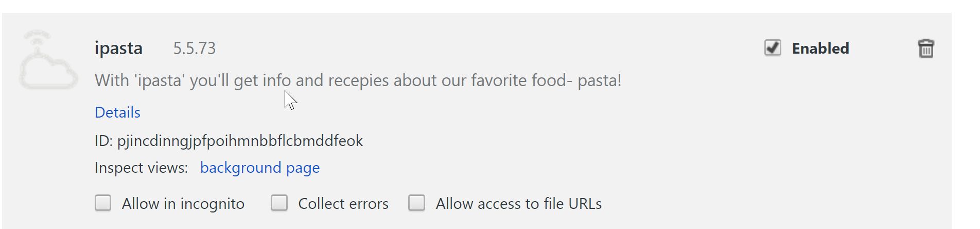Screen dimensions: 980x229
Task: Click the 'Allow in incognito' label
Action: tap(183, 204)
